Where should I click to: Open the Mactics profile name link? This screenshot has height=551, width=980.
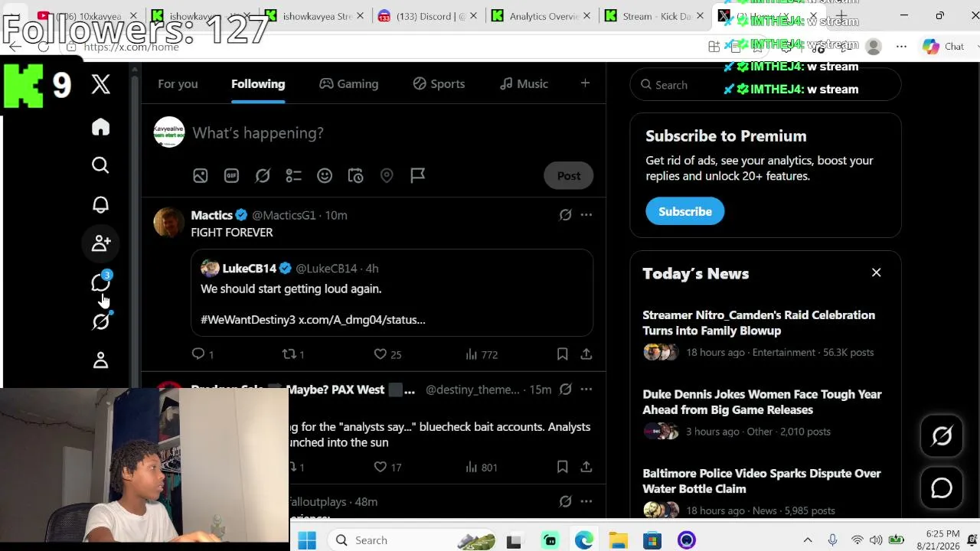211,215
